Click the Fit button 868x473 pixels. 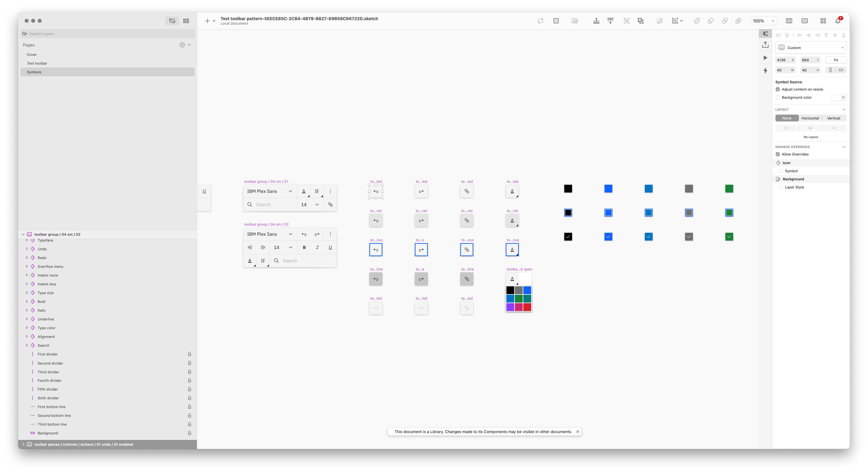tap(836, 60)
